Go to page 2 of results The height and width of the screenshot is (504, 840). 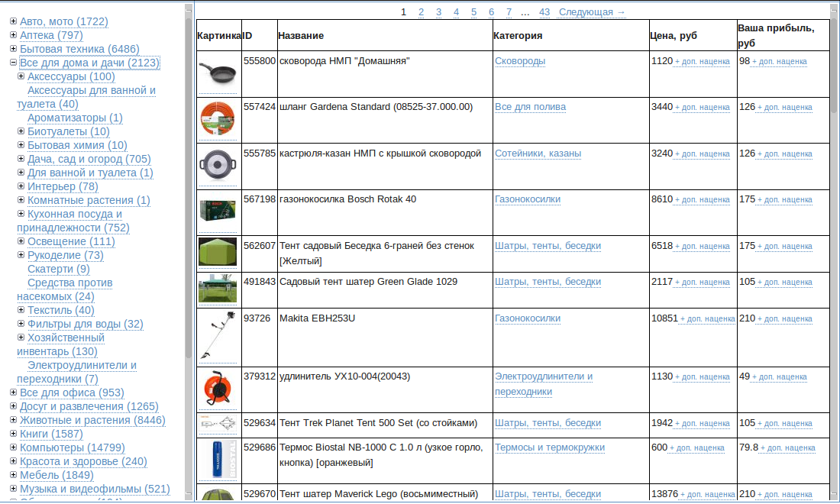pyautogui.click(x=421, y=11)
